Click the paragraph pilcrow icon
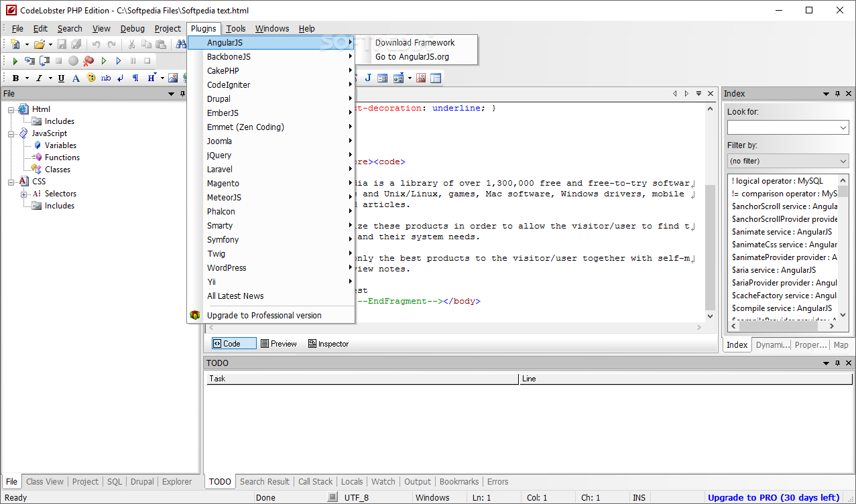The image size is (856, 504). [135, 78]
